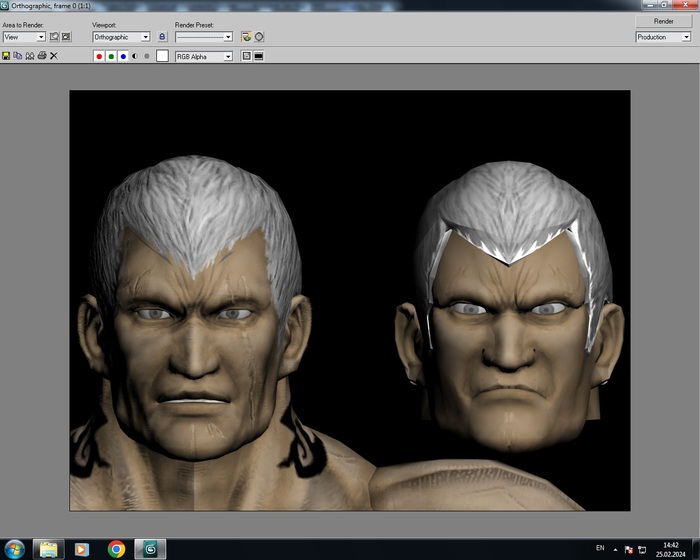Clear the rendered image with X icon
The image size is (700, 560).
54,56
